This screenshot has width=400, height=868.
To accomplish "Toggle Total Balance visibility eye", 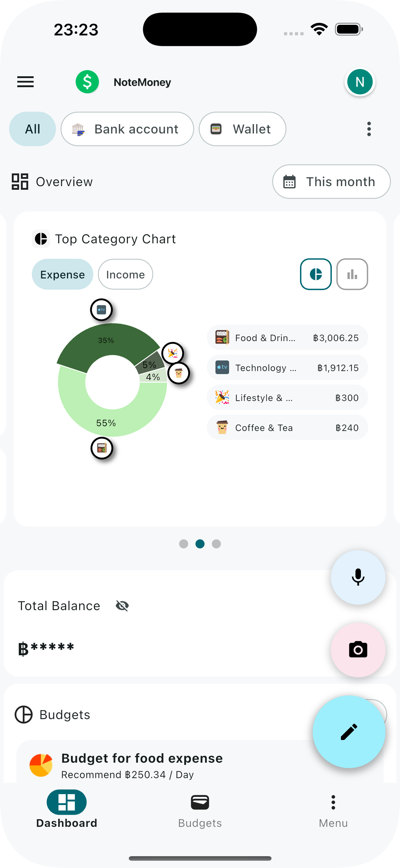I will tap(122, 606).
